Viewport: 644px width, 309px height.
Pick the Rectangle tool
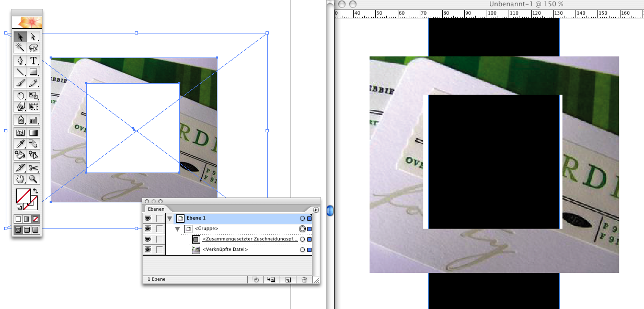(33, 72)
